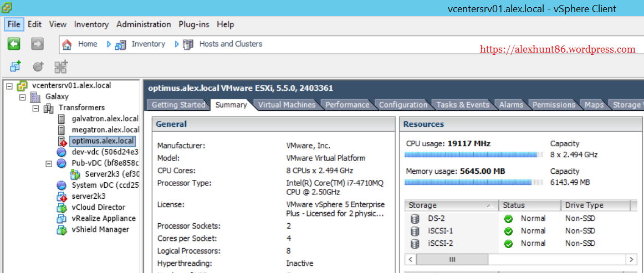The width and height of the screenshot is (644, 273).
Task: Click the Pub-vDC resource pool icon
Action: pos(61,163)
